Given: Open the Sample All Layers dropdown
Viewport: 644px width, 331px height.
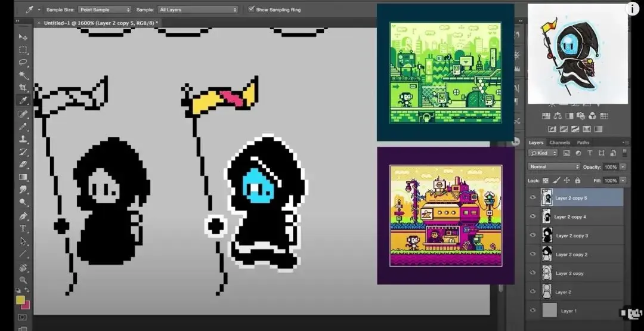Looking at the screenshot, I should (x=198, y=10).
